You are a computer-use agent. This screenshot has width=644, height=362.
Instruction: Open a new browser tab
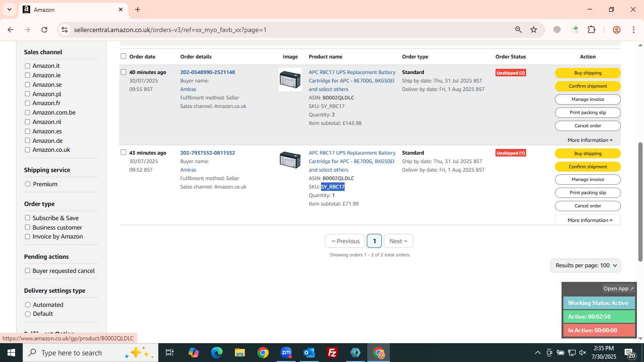[x=138, y=9]
